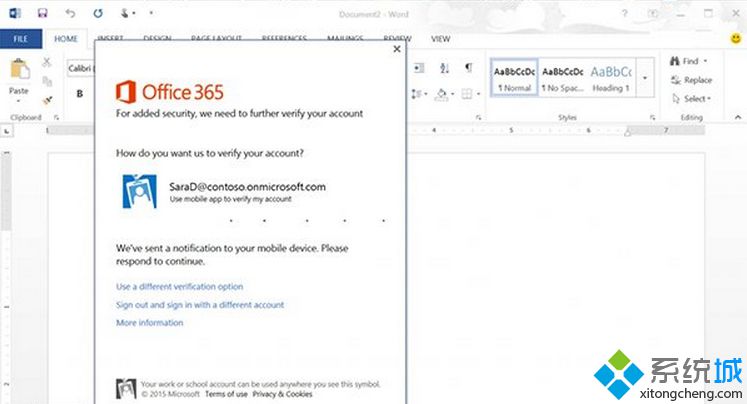Open the Terms of use link
Screen dimensions: 747x404
[x=226, y=394]
